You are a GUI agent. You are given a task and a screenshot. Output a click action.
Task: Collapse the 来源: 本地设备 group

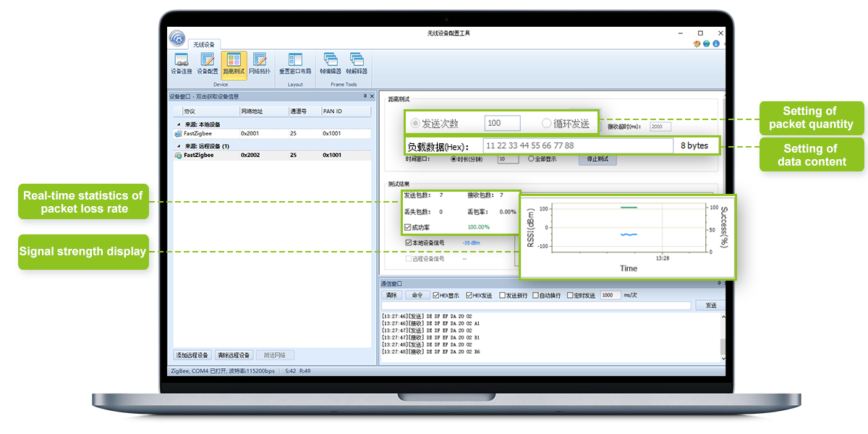click(x=177, y=124)
